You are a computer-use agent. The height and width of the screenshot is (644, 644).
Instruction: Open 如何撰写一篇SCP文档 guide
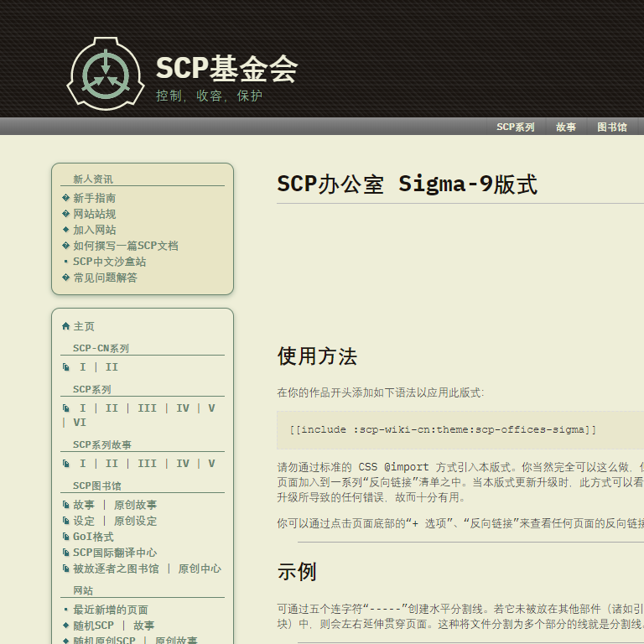coord(125,246)
